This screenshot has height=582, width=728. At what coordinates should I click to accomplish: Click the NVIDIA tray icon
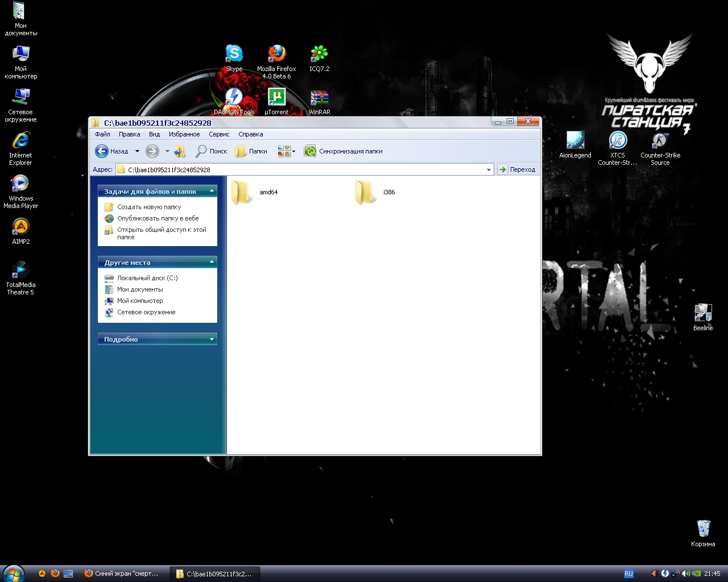697,574
